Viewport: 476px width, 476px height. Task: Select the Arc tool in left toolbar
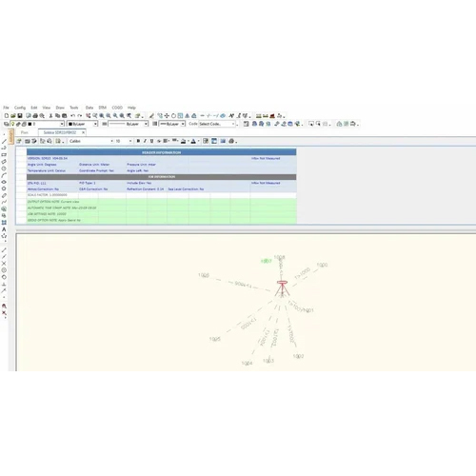[x=4, y=175]
